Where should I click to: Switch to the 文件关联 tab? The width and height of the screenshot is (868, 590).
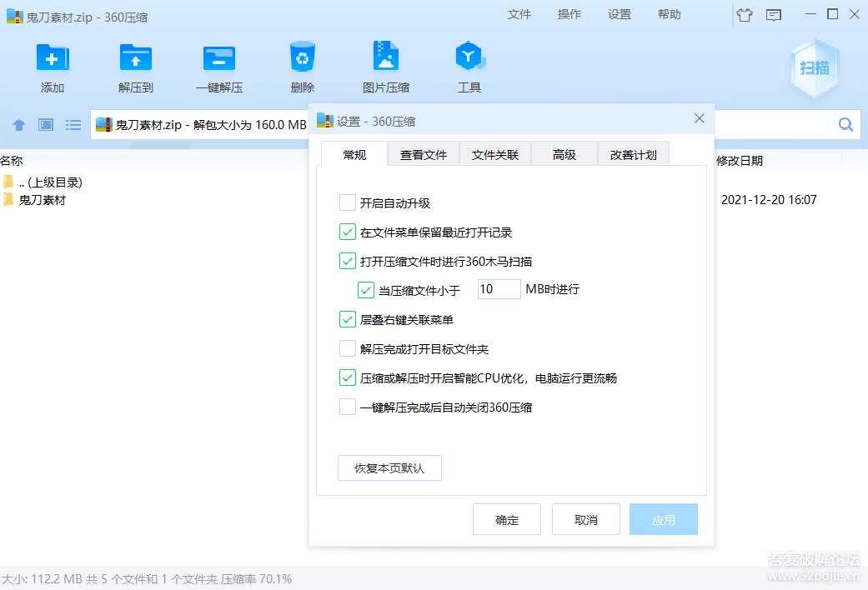[495, 155]
